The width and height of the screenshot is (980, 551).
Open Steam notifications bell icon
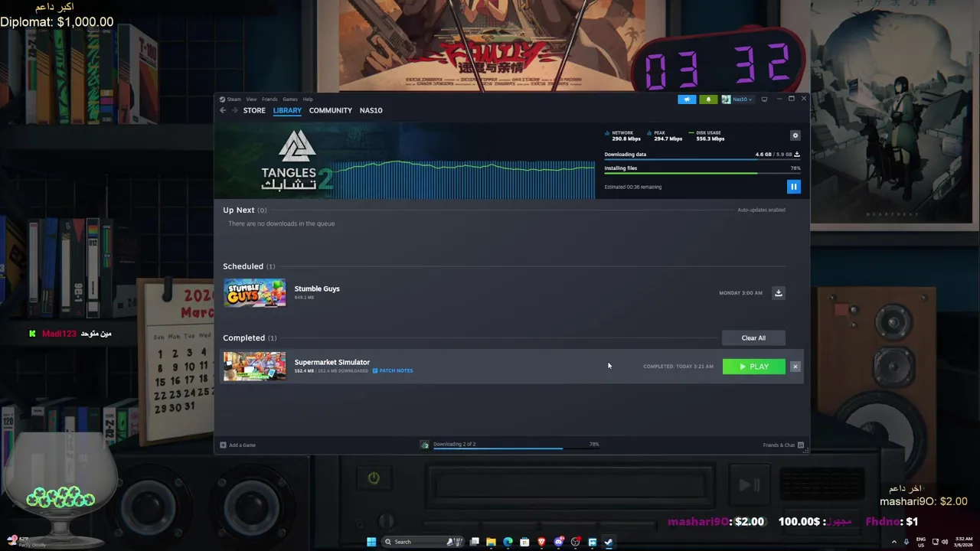pyautogui.click(x=708, y=99)
